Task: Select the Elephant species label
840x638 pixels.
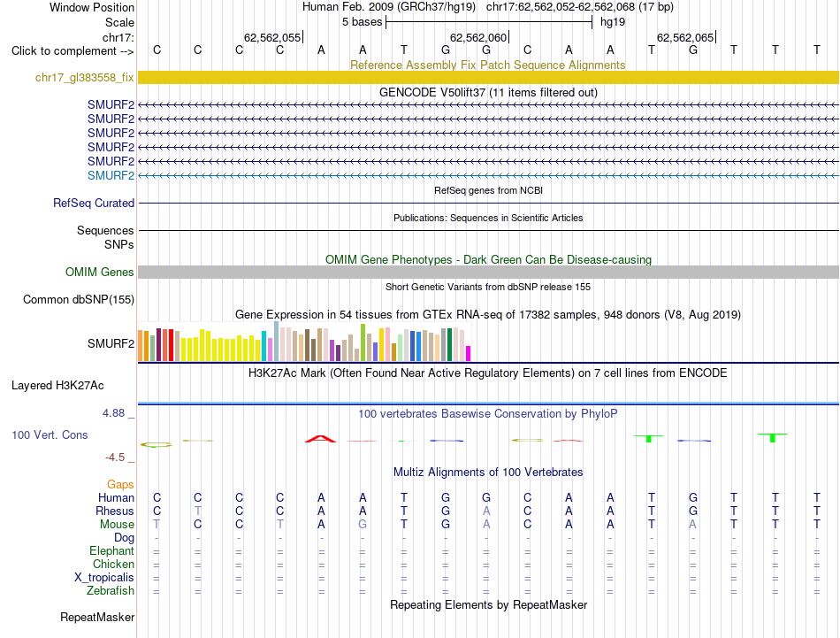Action: point(112,550)
